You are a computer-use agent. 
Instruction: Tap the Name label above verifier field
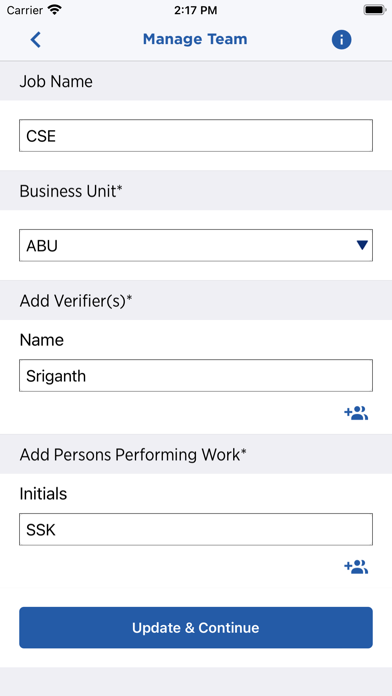tap(42, 340)
